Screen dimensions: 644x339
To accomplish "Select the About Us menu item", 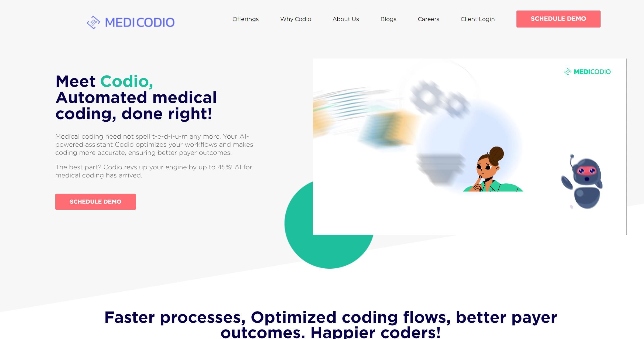I will (345, 19).
